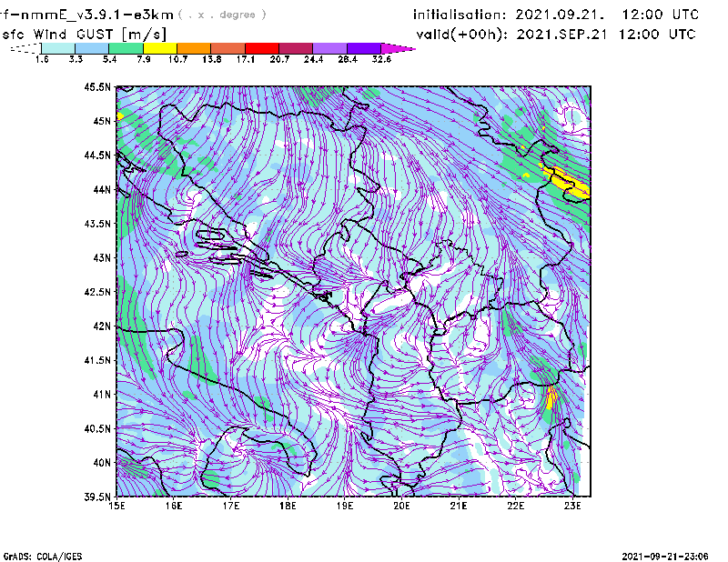Click the "42N" latitude label
The height and width of the screenshot is (562, 728).
pyautogui.click(x=102, y=326)
